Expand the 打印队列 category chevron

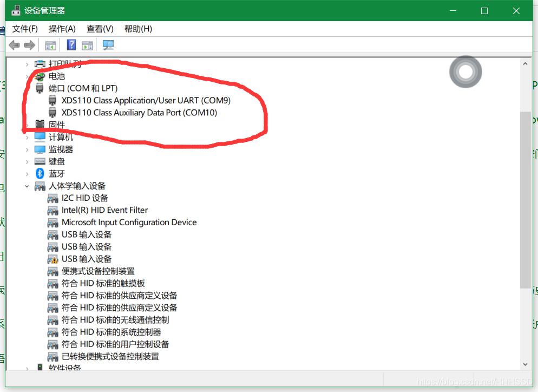point(27,64)
